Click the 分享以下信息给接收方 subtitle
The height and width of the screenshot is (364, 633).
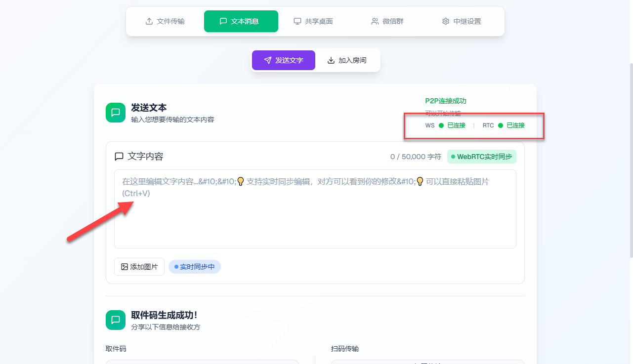click(x=166, y=327)
